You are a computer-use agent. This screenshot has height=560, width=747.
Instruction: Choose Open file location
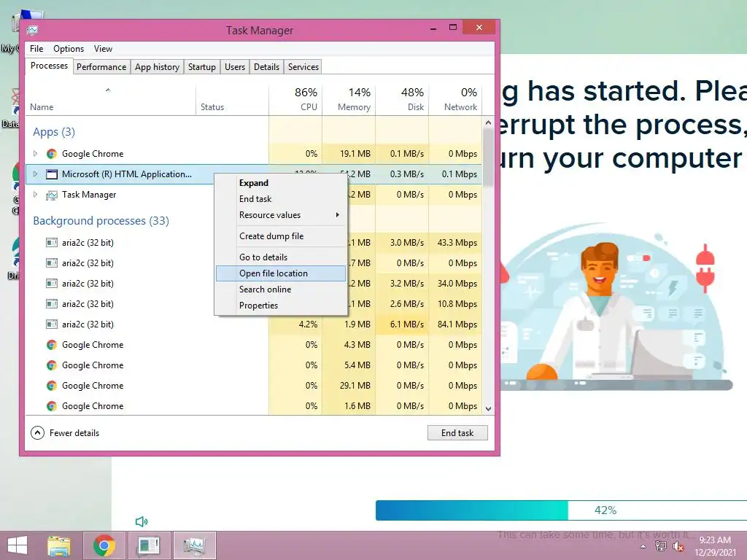coord(281,273)
